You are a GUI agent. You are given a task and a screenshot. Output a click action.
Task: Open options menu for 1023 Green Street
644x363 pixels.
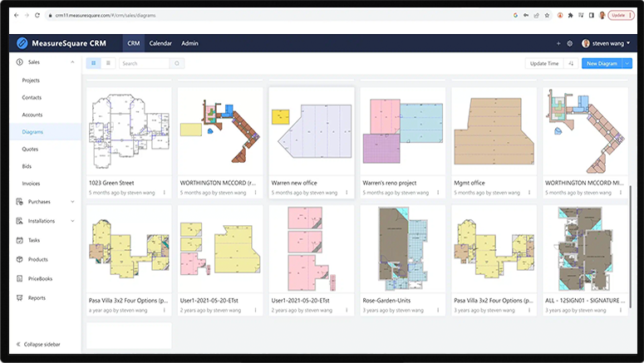click(x=164, y=192)
